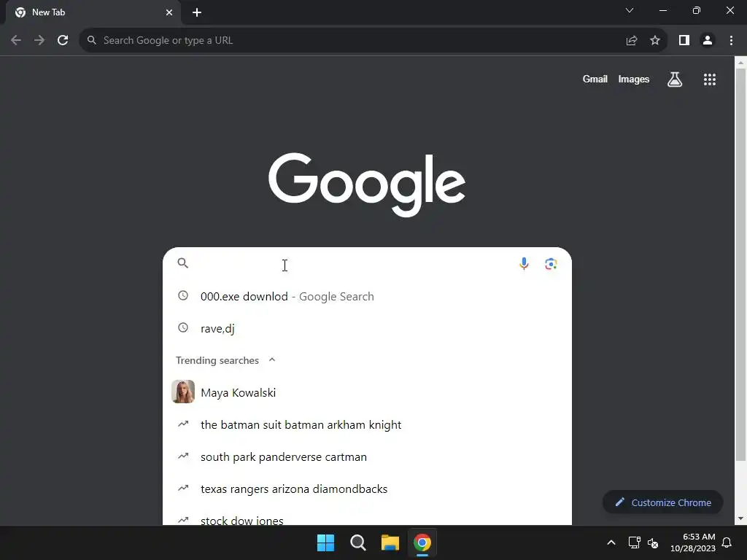Open the Images link
747x560 pixels.
[634, 79]
